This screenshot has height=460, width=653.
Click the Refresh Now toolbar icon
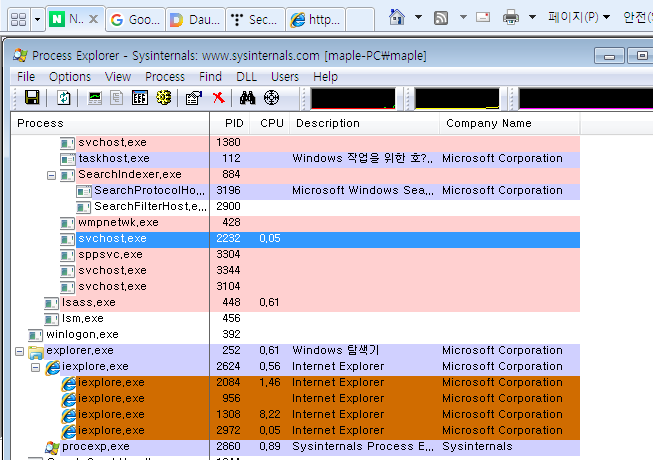click(x=64, y=98)
